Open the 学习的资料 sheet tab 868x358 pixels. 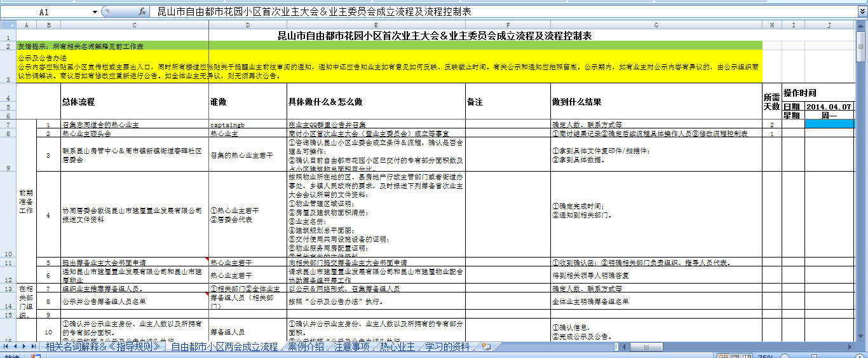click(x=447, y=347)
